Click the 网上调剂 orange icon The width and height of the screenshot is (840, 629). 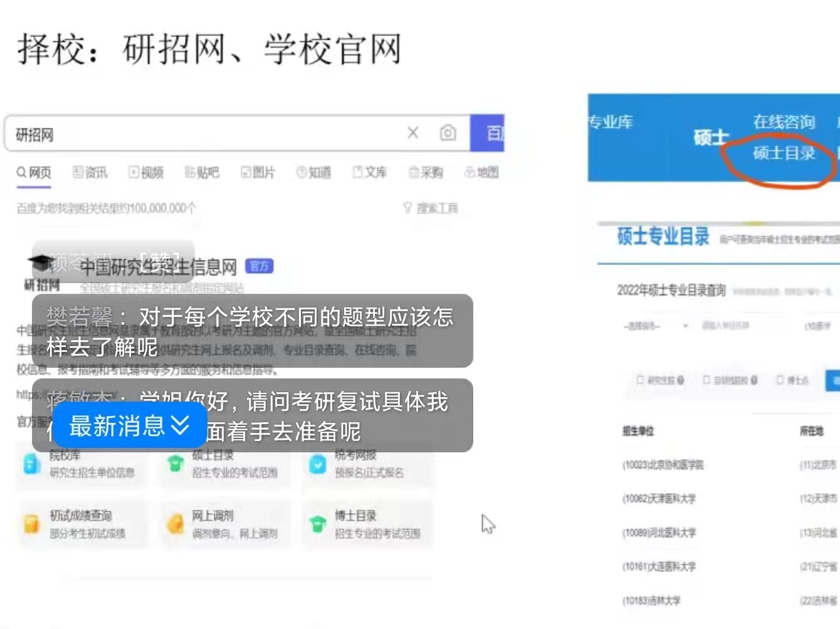[x=175, y=524]
